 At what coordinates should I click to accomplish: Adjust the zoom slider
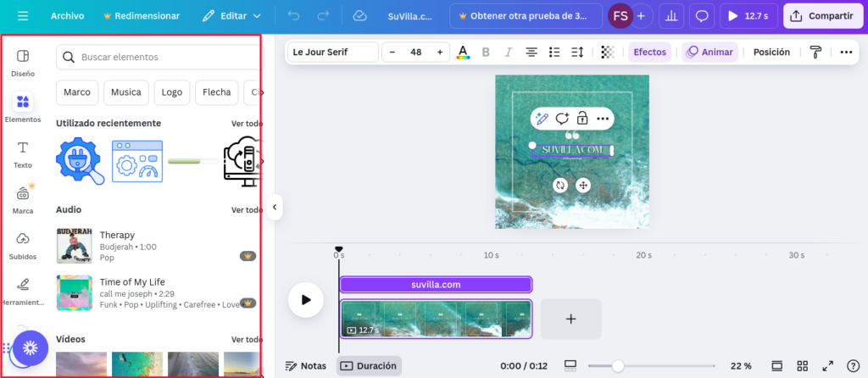pos(618,366)
